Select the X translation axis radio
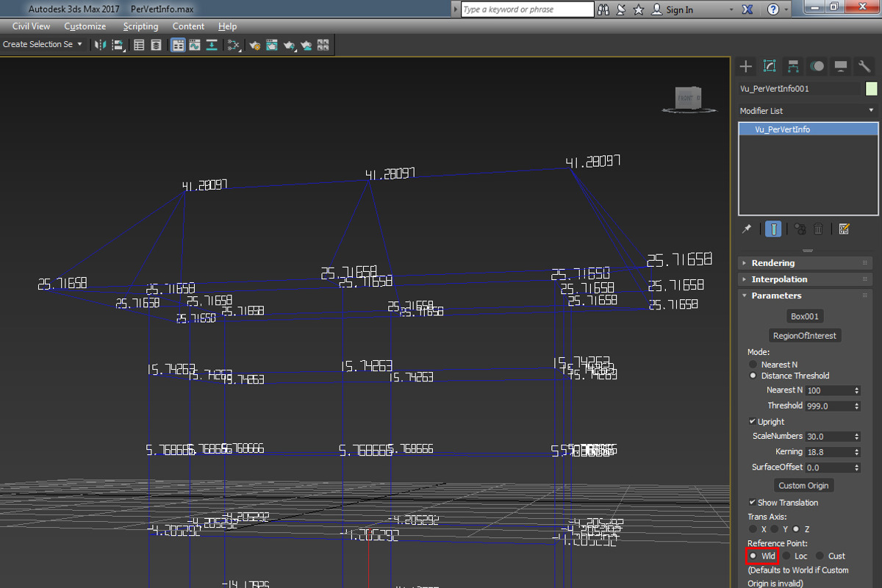Image resolution: width=882 pixels, height=588 pixels. pyautogui.click(x=753, y=529)
